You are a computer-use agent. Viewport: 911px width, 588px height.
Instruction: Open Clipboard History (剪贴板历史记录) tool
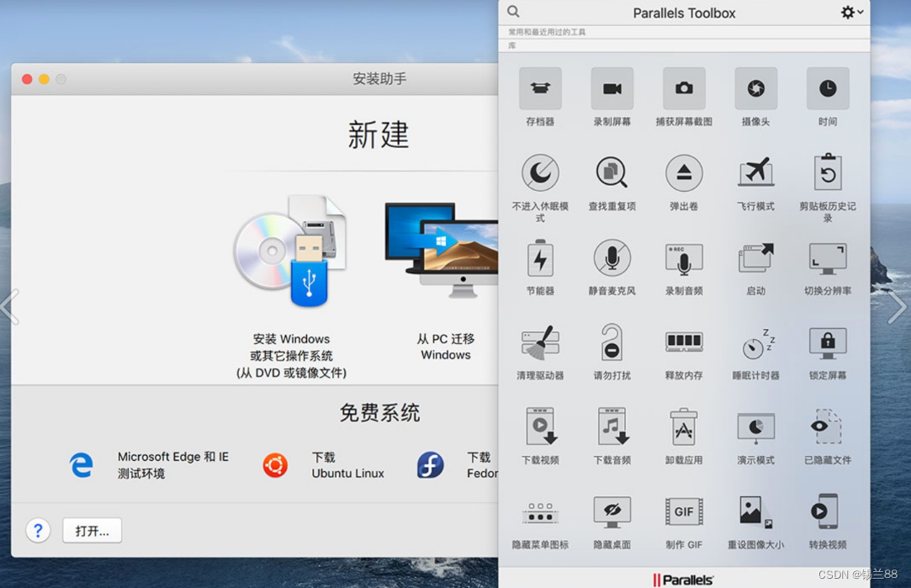click(x=828, y=172)
